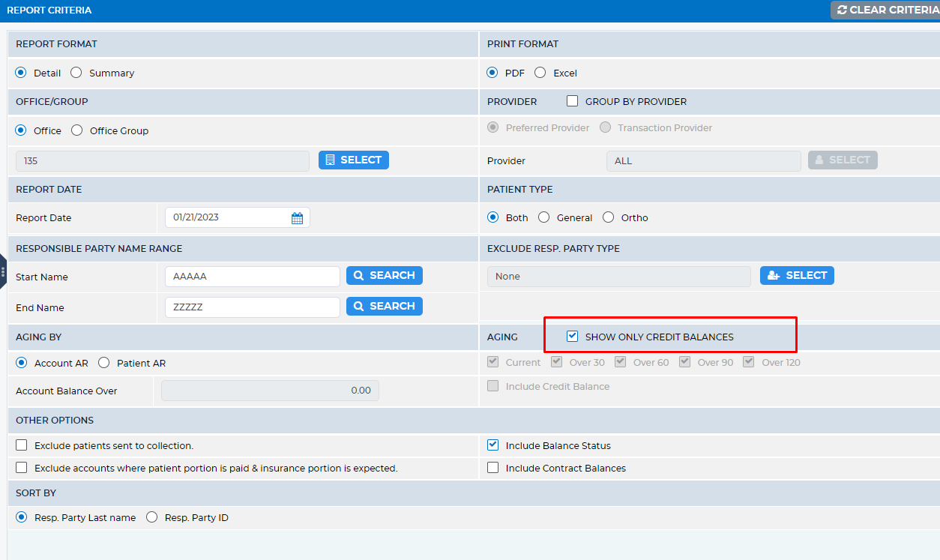This screenshot has width=940, height=560.
Task: Switch to Office Group option
Action: pyautogui.click(x=77, y=130)
